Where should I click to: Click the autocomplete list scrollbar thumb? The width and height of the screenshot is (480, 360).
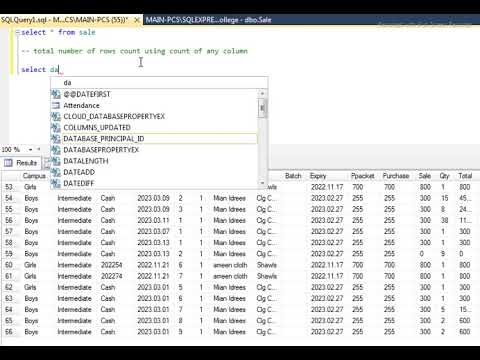click(x=262, y=109)
